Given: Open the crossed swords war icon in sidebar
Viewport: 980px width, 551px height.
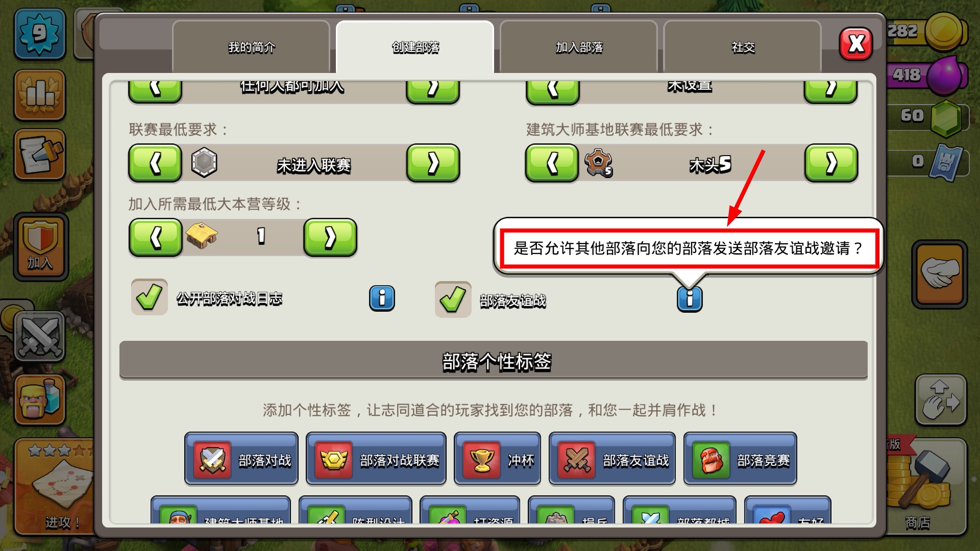Looking at the screenshot, I should (x=40, y=337).
